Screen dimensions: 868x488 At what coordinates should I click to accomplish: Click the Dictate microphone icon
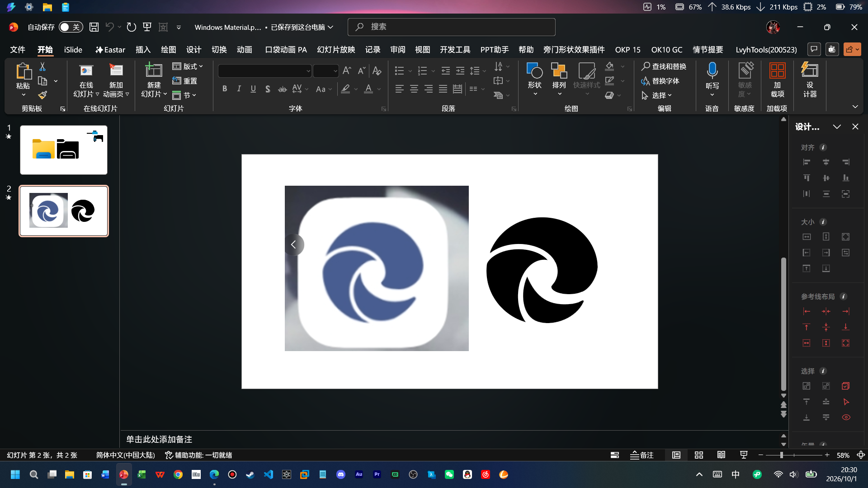tap(712, 70)
